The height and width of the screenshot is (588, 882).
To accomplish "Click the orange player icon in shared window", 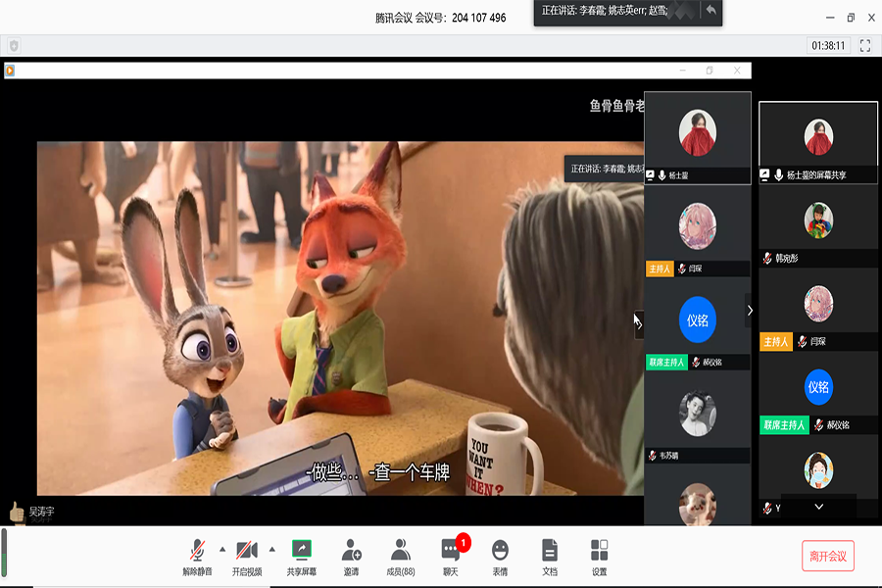I will (10, 71).
